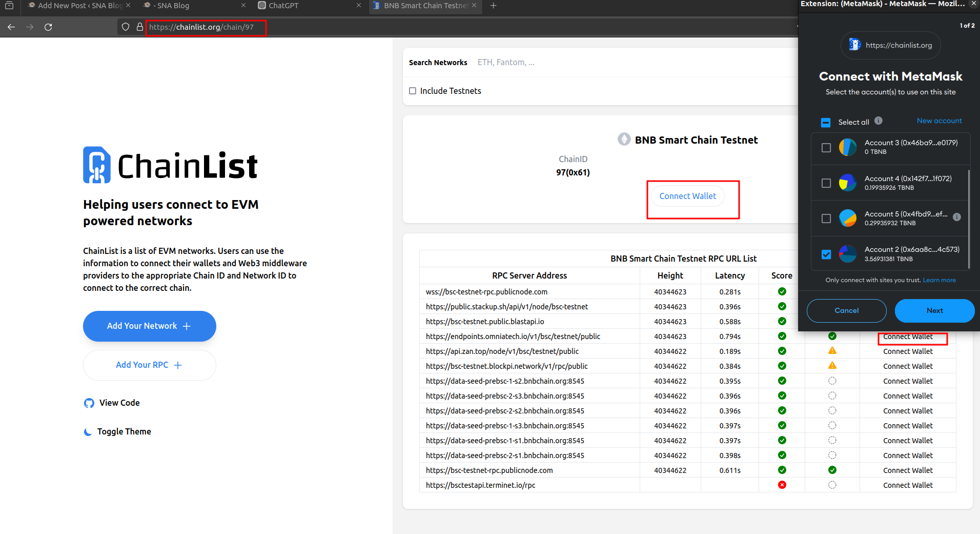Image resolution: width=980 pixels, height=534 pixels.
Task: Click the warning icon in blockpi.network row
Action: coord(832,366)
